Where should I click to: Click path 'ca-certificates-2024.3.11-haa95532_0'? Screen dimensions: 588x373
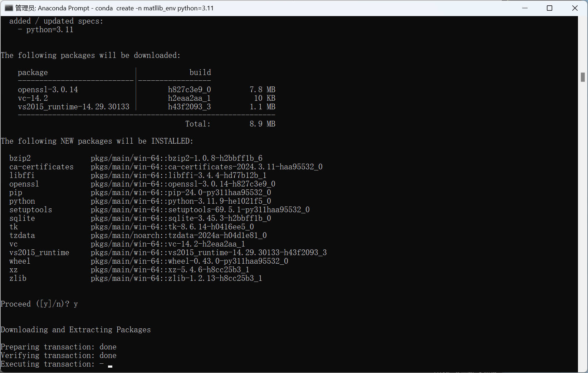pyautogui.click(x=245, y=167)
